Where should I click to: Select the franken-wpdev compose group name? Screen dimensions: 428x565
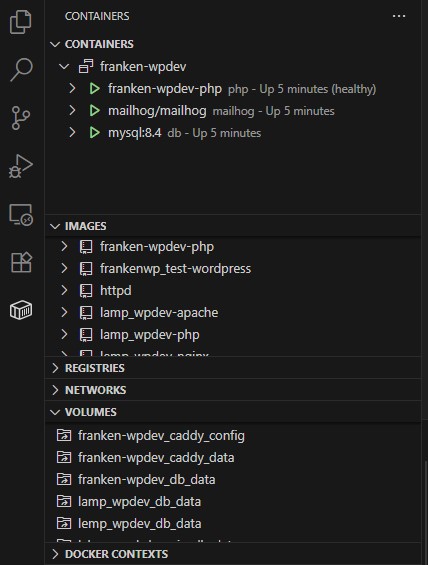point(143,67)
